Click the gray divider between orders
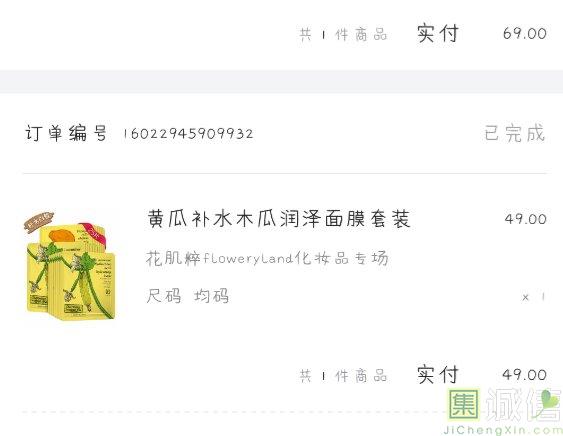The height and width of the screenshot is (436, 563). point(282,82)
